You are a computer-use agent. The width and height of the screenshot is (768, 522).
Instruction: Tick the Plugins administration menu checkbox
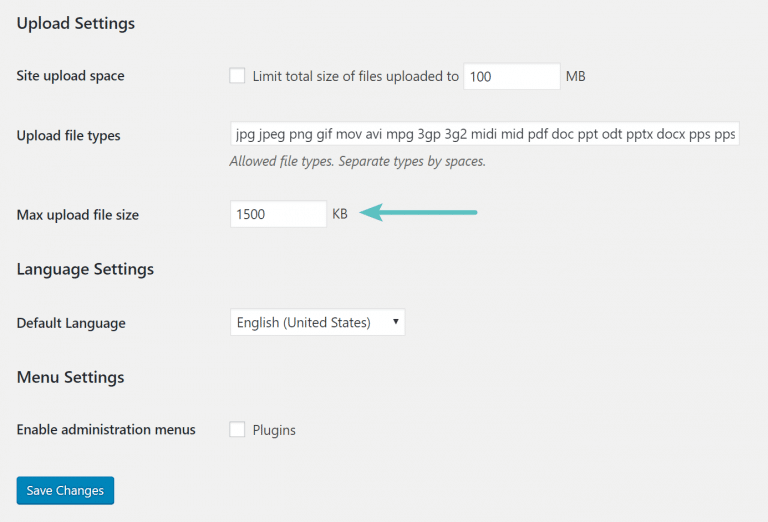237,430
